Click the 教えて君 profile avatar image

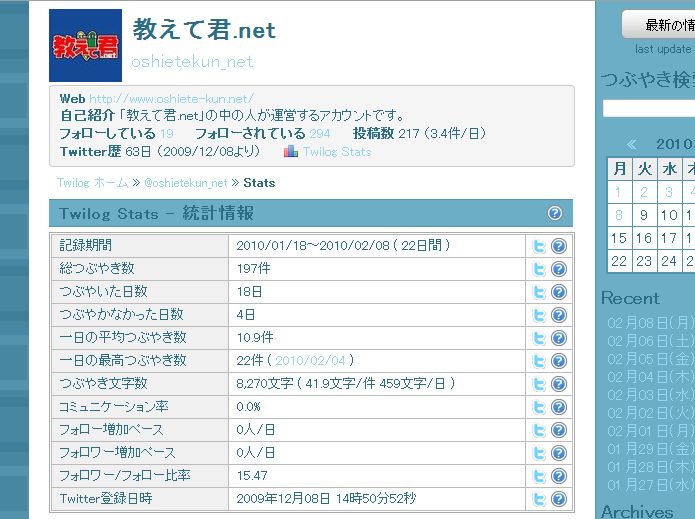(85, 45)
